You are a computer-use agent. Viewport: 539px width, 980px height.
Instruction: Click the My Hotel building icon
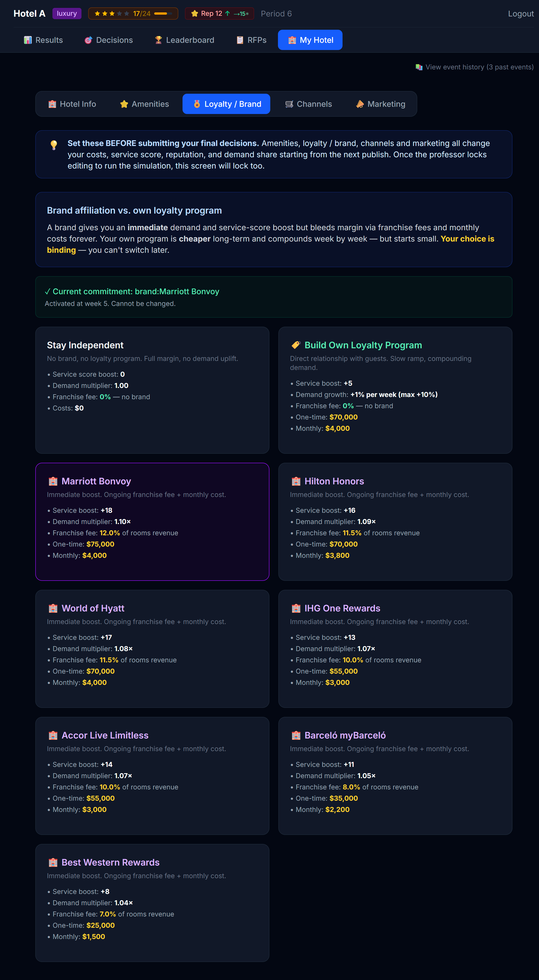292,40
